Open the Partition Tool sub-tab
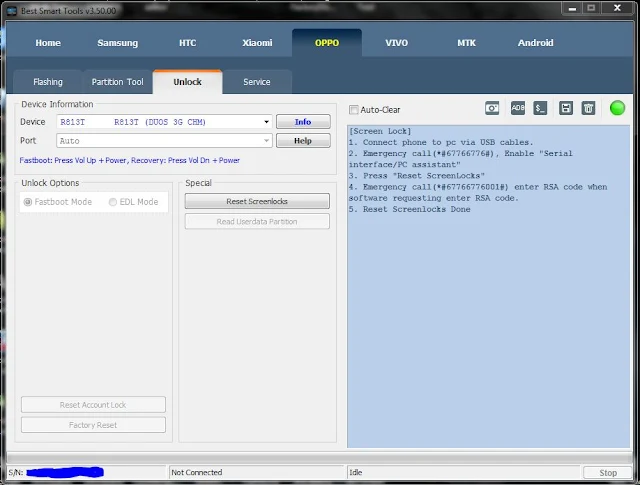This screenshot has height=485, width=640. 118,82
